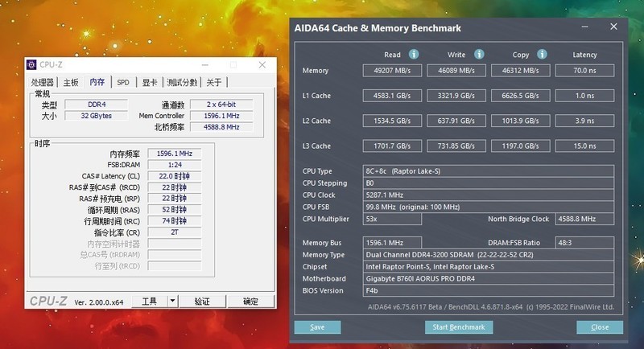Close the CPU-Z window with X

[262, 65]
